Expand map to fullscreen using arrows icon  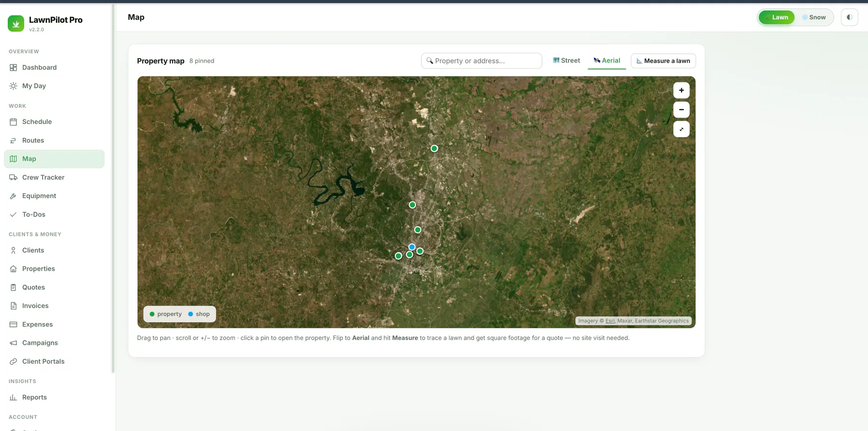681,129
